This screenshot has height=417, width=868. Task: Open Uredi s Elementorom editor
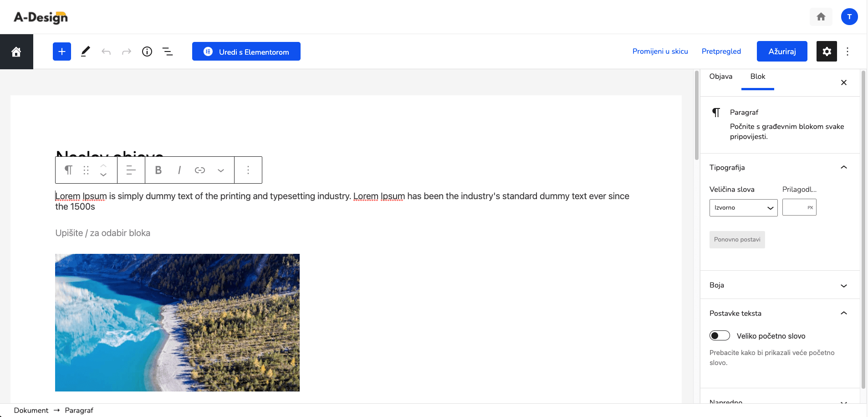click(246, 51)
